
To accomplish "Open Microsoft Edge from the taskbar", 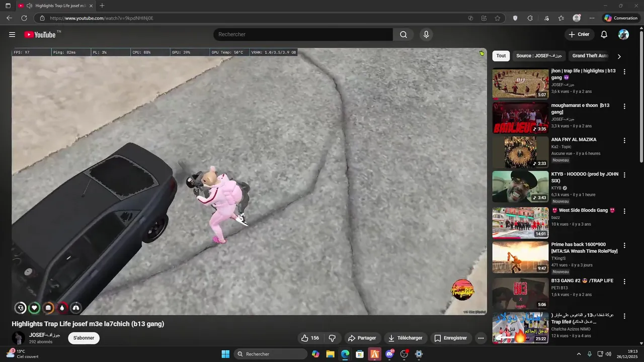I will (x=345, y=354).
